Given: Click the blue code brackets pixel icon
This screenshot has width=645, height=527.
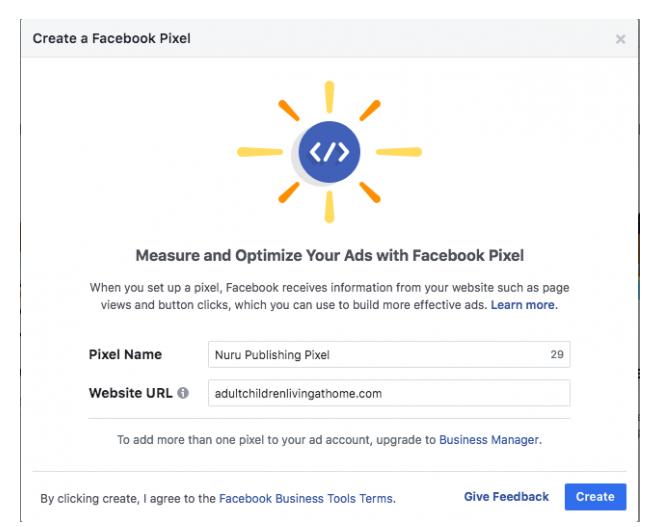Looking at the screenshot, I should (329, 152).
